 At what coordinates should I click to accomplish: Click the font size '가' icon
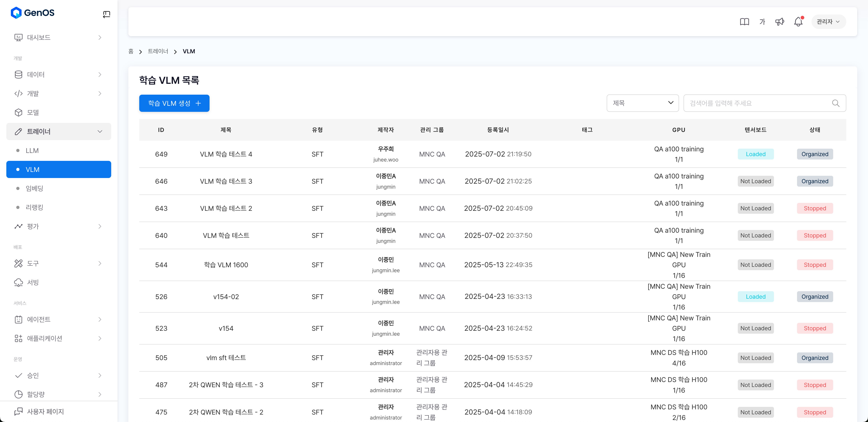click(x=762, y=22)
